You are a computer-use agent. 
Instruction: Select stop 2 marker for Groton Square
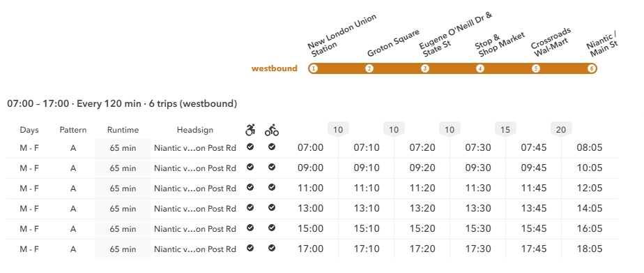click(x=369, y=68)
